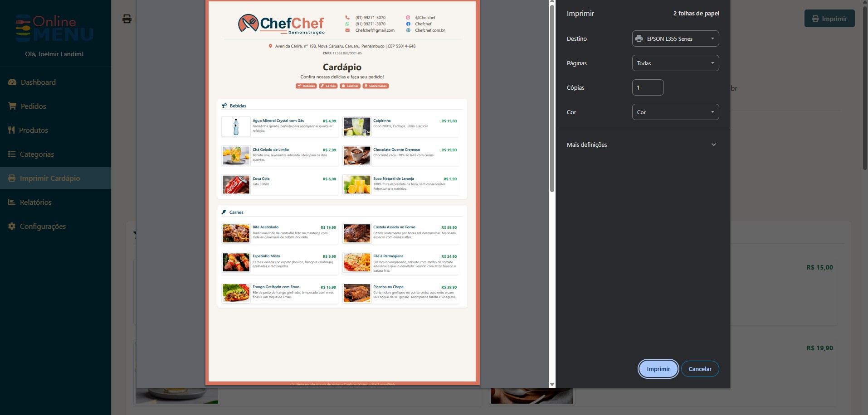This screenshot has width=868, height=415.
Task: Select the Imprimir Cardápio printer icon
Action: (x=11, y=178)
